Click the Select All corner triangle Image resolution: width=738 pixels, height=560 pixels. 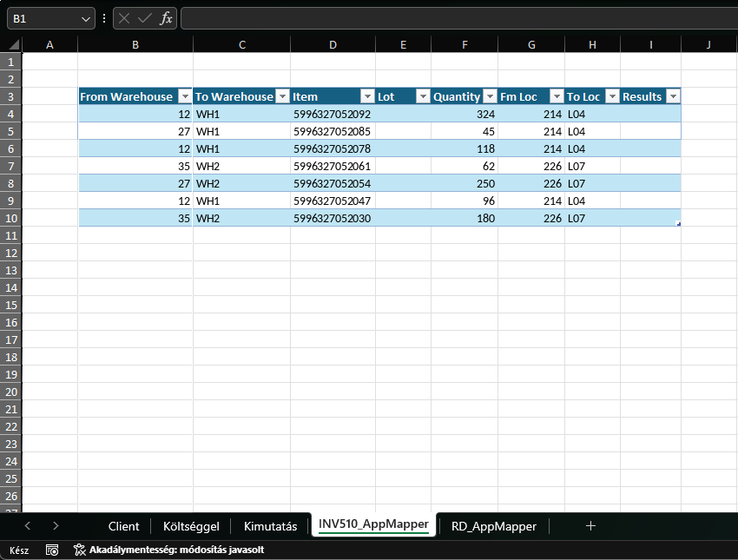click(x=14, y=44)
